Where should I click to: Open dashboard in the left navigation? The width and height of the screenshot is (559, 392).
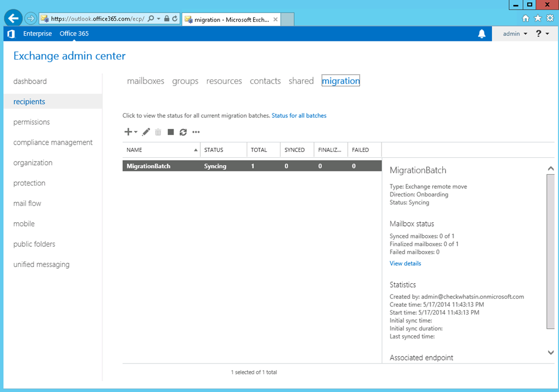click(x=30, y=81)
